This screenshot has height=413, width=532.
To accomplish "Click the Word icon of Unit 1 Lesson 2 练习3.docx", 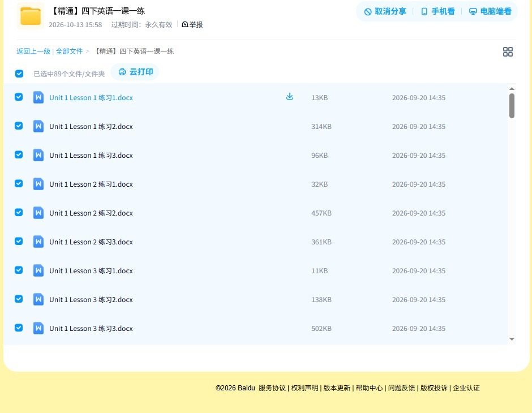I will click(38, 242).
